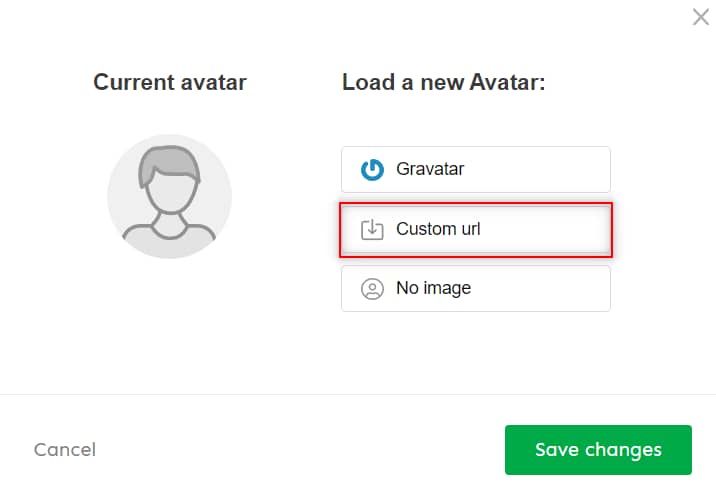Viewport: 716px width, 493px height.
Task: Click the "Load a new Avatar:" heading
Action: 443,82
